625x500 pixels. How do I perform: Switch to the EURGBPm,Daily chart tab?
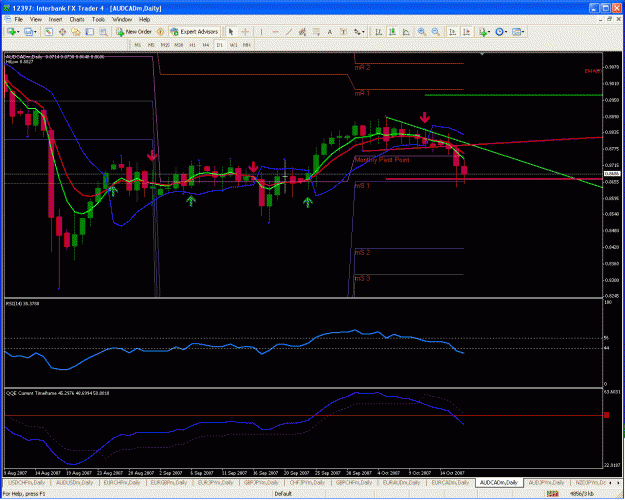pos(169,483)
